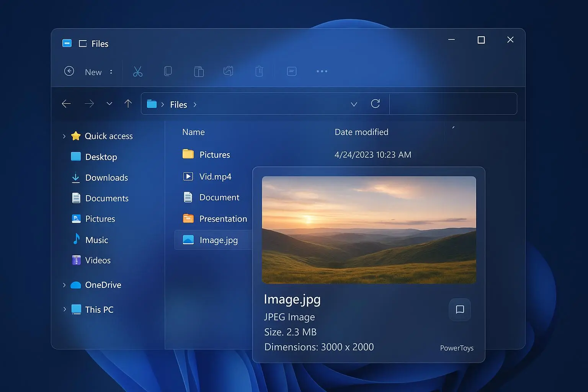Click the search box beside the address bar
Screen dimensions: 588x392
coord(453,104)
